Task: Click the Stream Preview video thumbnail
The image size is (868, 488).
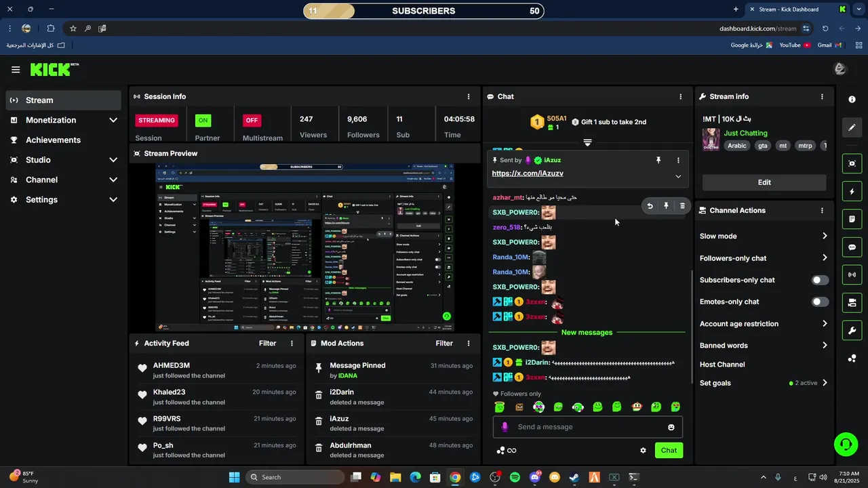Action: [x=304, y=247]
